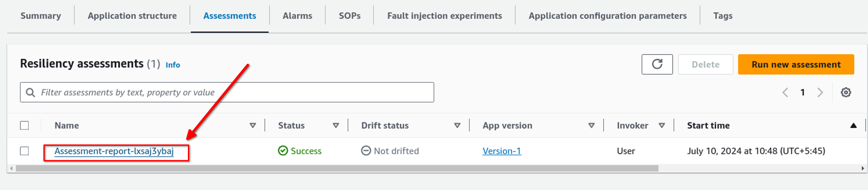The height and width of the screenshot is (190, 868).
Task: Click Run new assessment button
Action: coord(796,64)
